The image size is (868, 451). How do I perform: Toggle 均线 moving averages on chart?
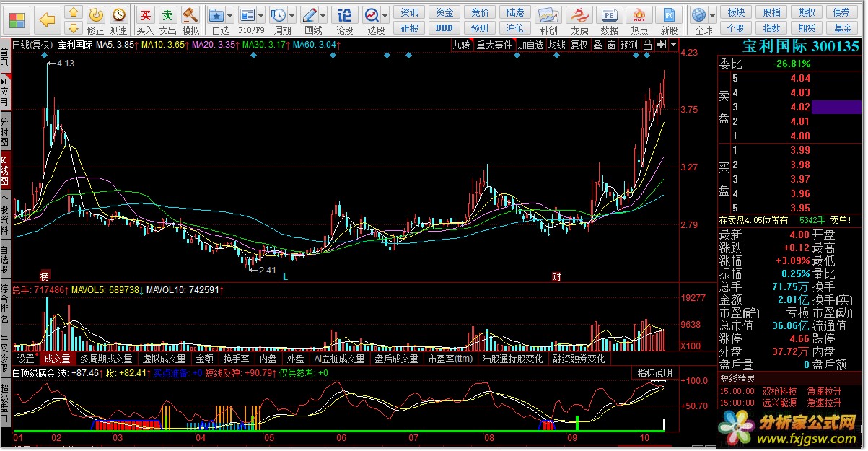coord(556,45)
